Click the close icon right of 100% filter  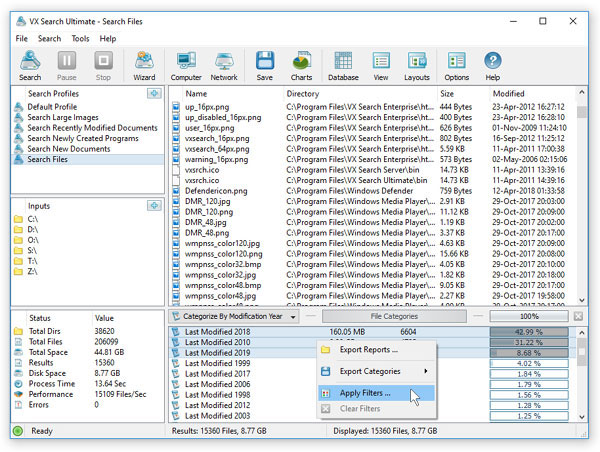point(578,316)
